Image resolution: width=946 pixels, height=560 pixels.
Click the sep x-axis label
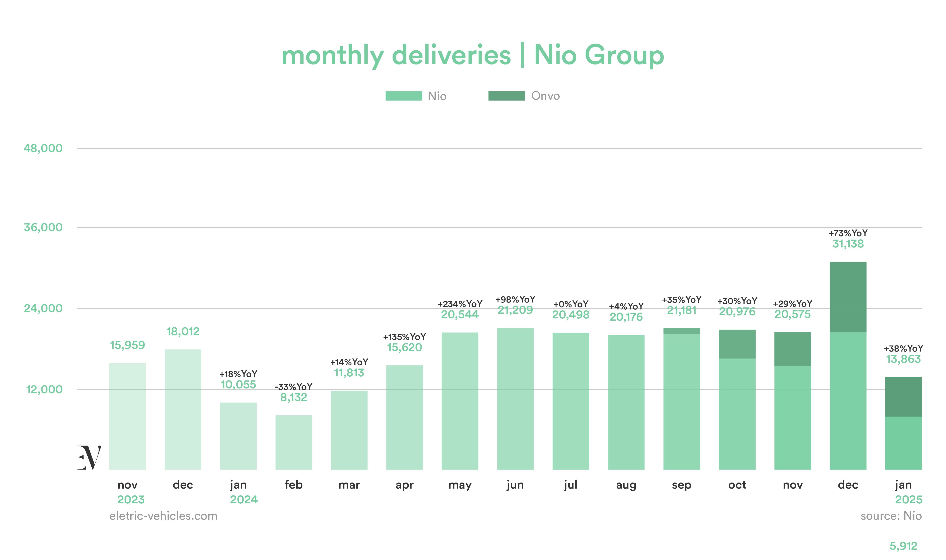click(682, 486)
